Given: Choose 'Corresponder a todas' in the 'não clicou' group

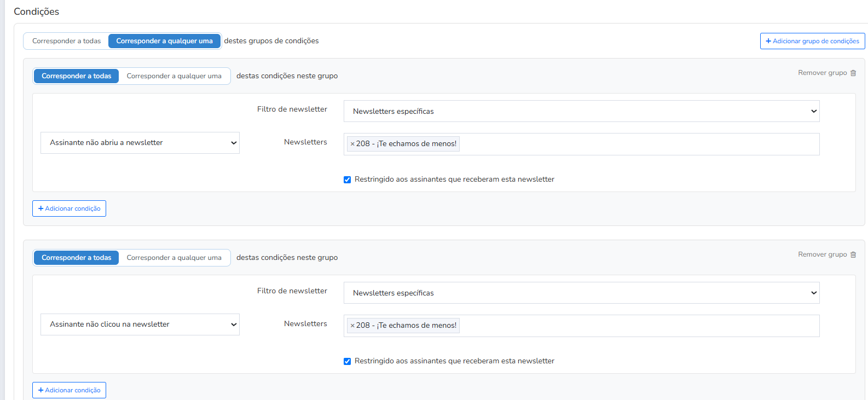Looking at the screenshot, I should pos(76,258).
